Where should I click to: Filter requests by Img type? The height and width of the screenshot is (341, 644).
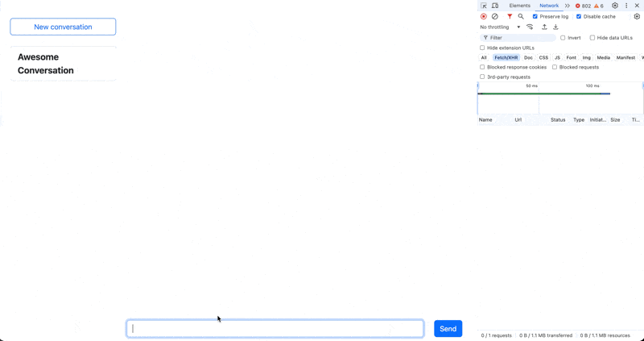587,57
